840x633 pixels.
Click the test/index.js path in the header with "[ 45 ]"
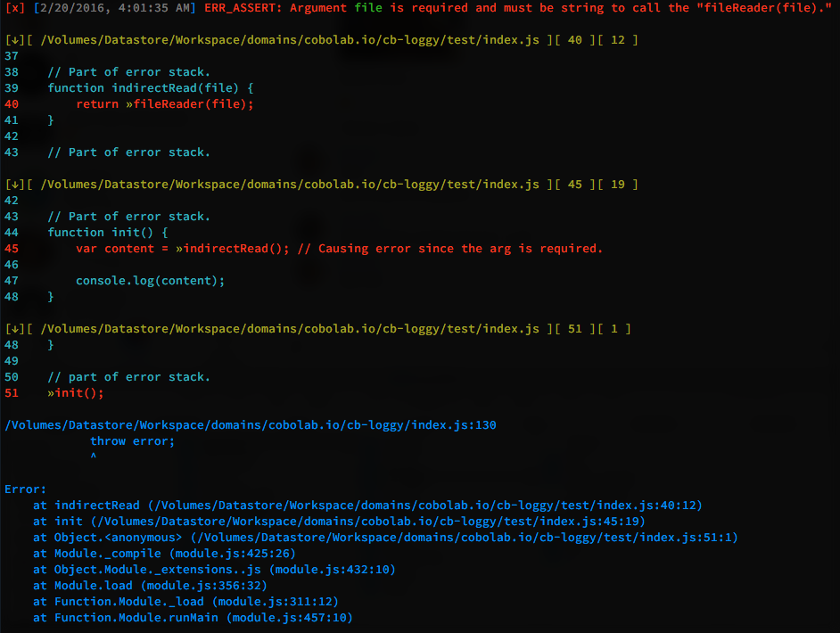[290, 185]
